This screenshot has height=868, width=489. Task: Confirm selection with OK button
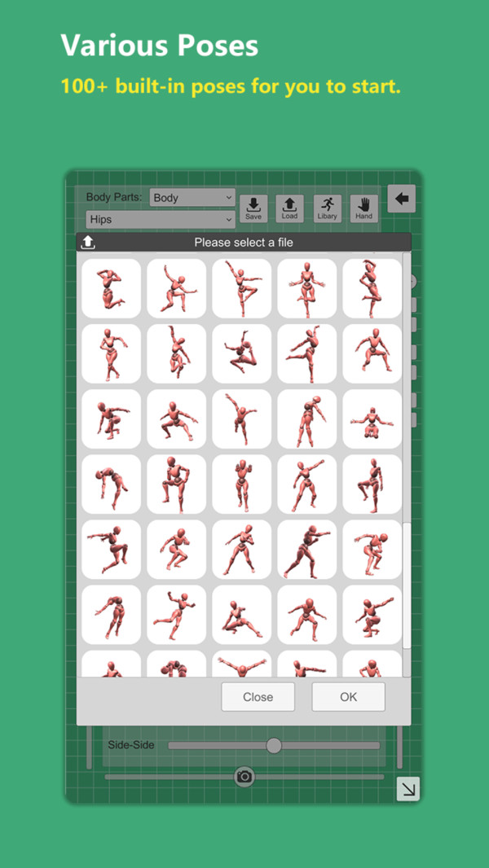(x=348, y=697)
